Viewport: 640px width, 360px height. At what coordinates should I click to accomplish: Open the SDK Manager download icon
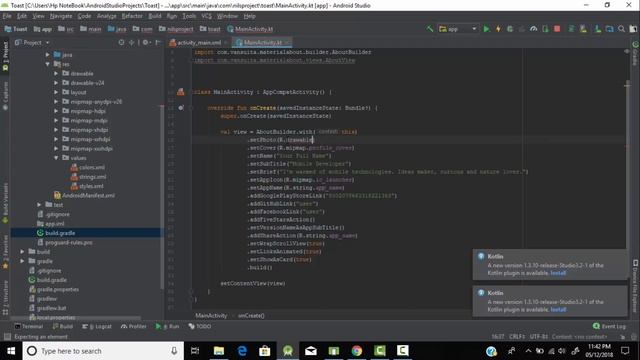click(598, 29)
